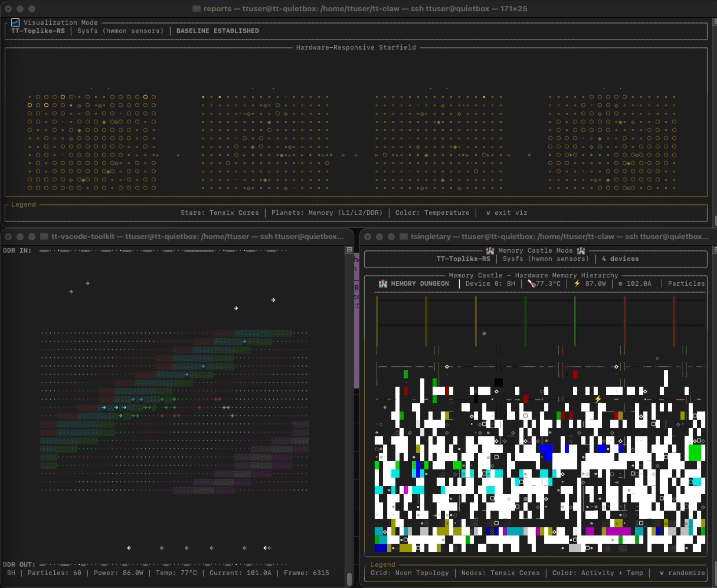Click the 'Memory Castle – Hardware Memory Hierarchy' title
Image resolution: width=717 pixels, height=588 pixels.
(534, 275)
